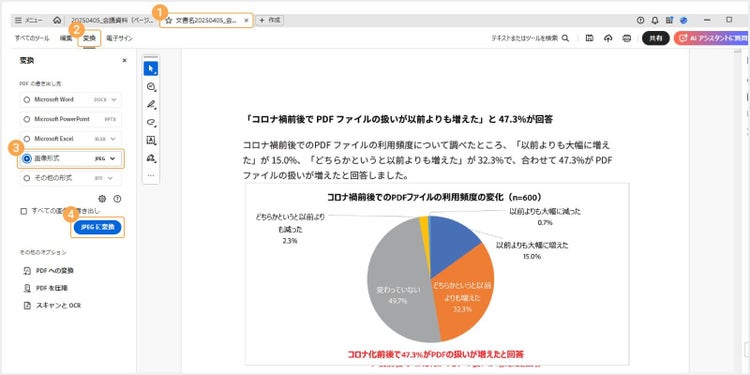Star the 文書名20250405 tab
The image size is (750, 375).
coord(168,21)
